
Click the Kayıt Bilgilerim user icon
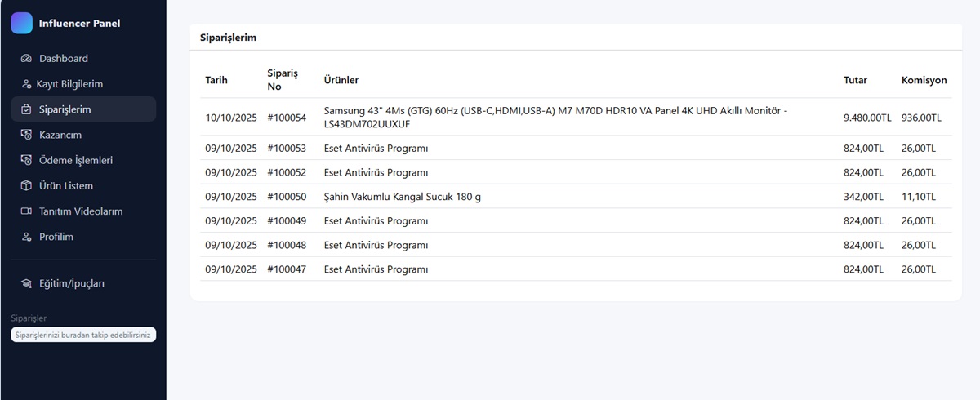click(x=26, y=84)
